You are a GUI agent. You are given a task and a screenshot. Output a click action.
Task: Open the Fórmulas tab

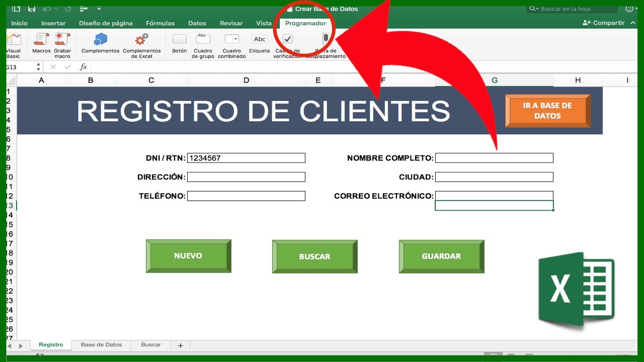point(160,23)
